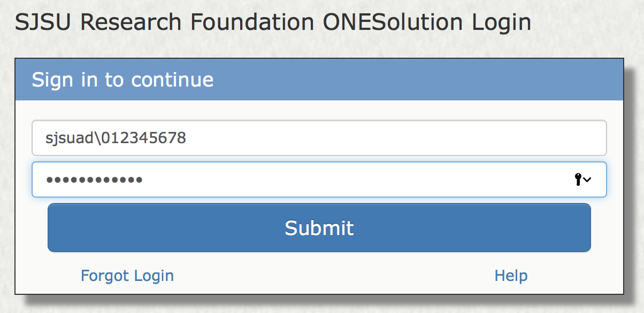Screen dimensions: 644x313
Task: Click the "Sign in to continue" header
Action: 122,80
